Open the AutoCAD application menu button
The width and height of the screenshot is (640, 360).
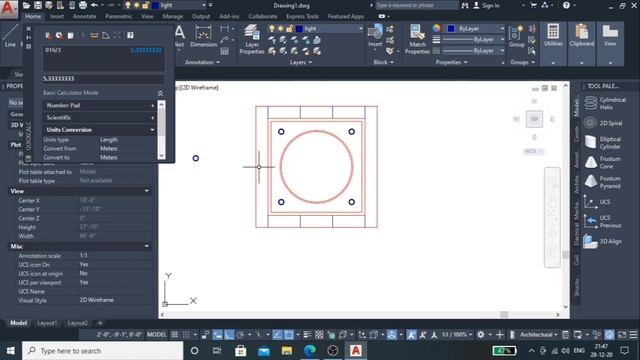[9, 10]
